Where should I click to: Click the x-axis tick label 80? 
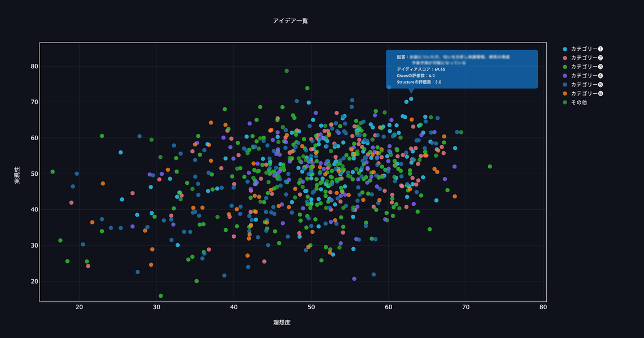tap(543, 307)
